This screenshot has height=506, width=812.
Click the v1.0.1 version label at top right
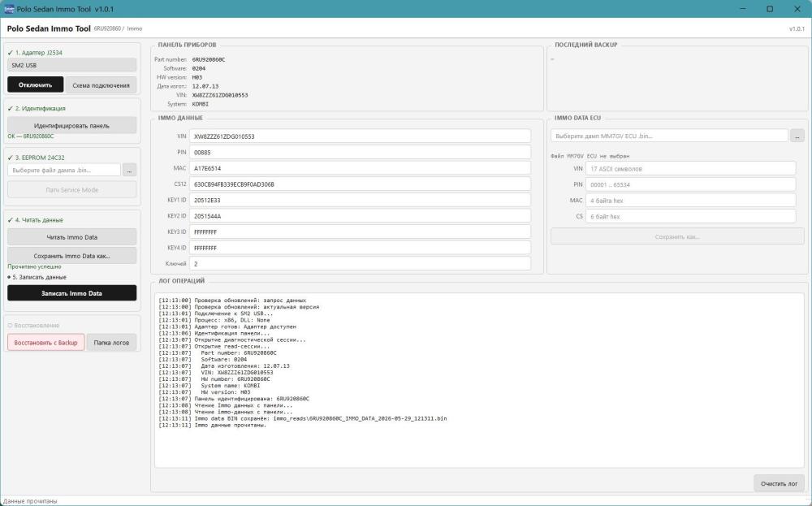pyautogui.click(x=797, y=29)
